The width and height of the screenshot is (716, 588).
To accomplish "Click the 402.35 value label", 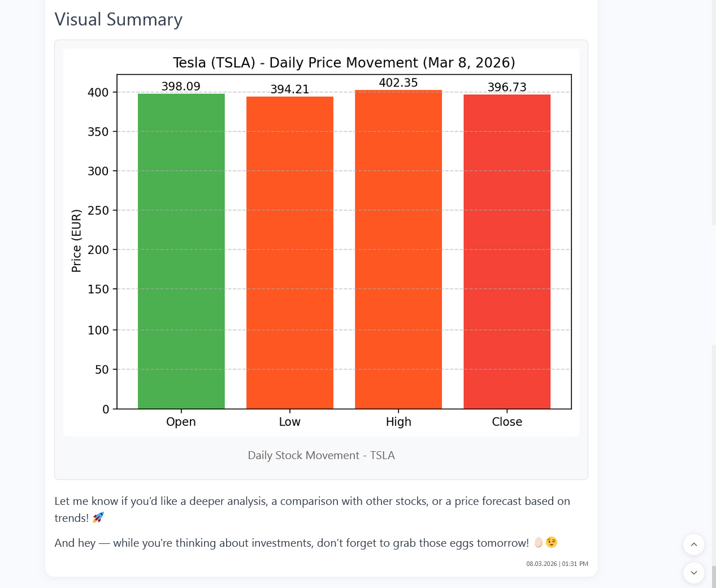I will point(398,83).
